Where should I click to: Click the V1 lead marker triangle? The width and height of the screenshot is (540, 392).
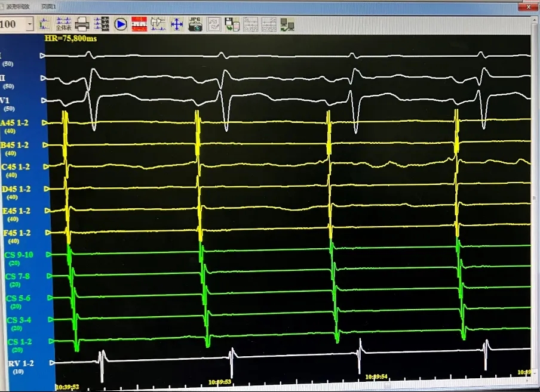coord(42,100)
